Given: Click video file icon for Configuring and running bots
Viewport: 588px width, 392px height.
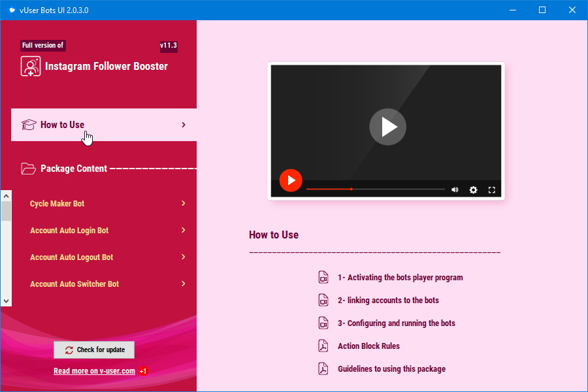Looking at the screenshot, I should point(323,323).
